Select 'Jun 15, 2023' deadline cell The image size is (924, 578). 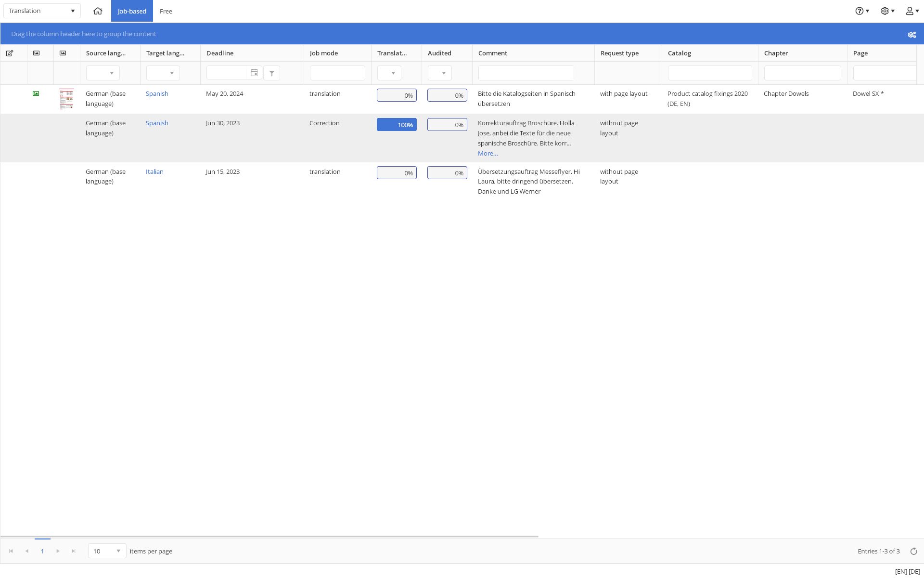[x=222, y=171]
